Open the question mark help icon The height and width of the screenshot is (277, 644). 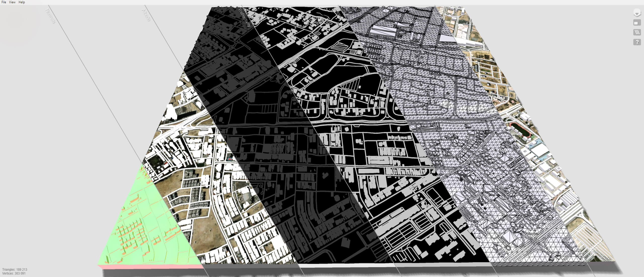coord(637,42)
